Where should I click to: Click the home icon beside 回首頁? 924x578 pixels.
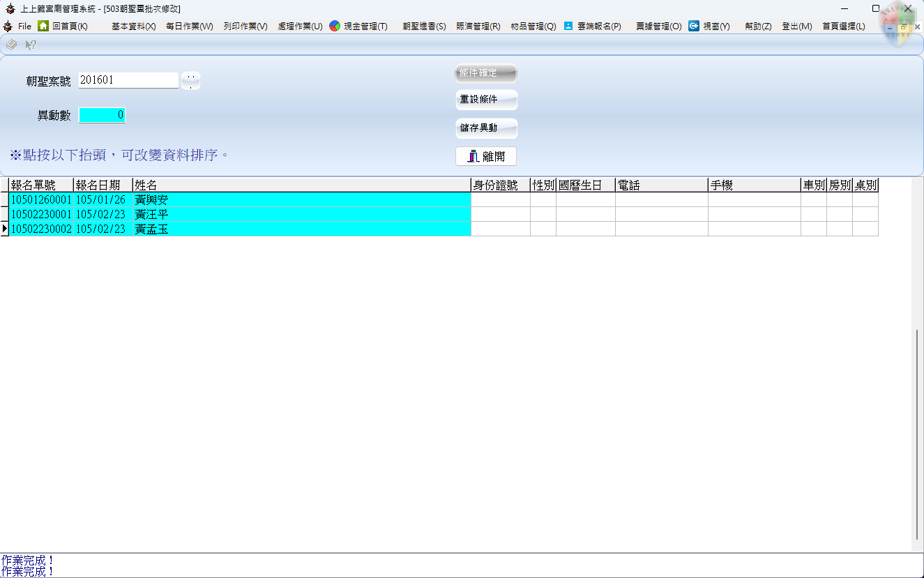pyautogui.click(x=43, y=26)
